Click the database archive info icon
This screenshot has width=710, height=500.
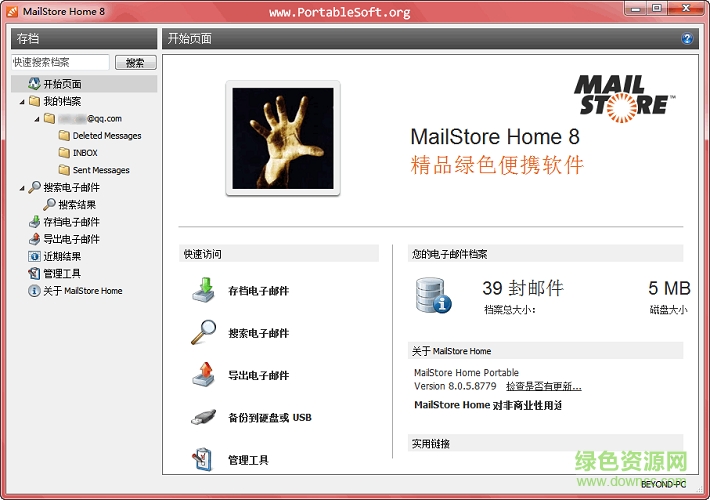pos(433,295)
